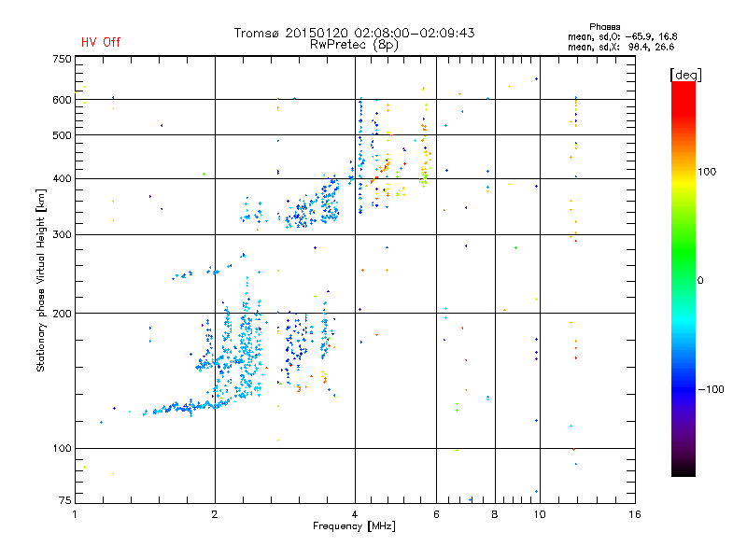Click the y-axis tick label '100'
This screenshot has width=747, height=560.
click(62, 448)
